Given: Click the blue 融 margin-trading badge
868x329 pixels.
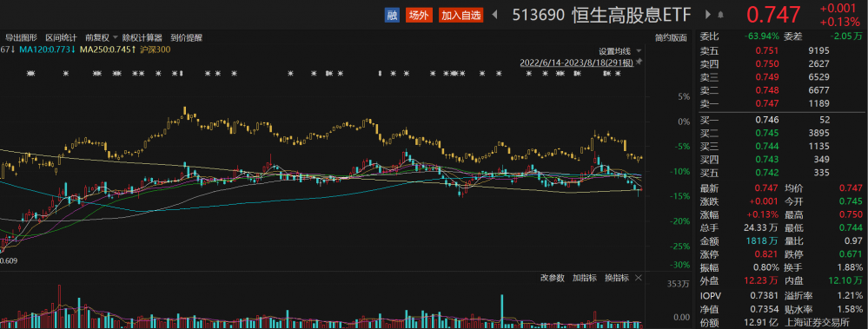Looking at the screenshot, I should click(x=392, y=15).
